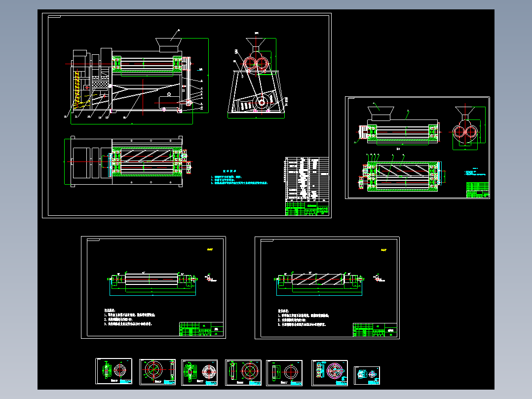This screenshot has height=399, width=532.
Task: Click the smallest cyan part thumbnail at row end
Action: coord(367,376)
